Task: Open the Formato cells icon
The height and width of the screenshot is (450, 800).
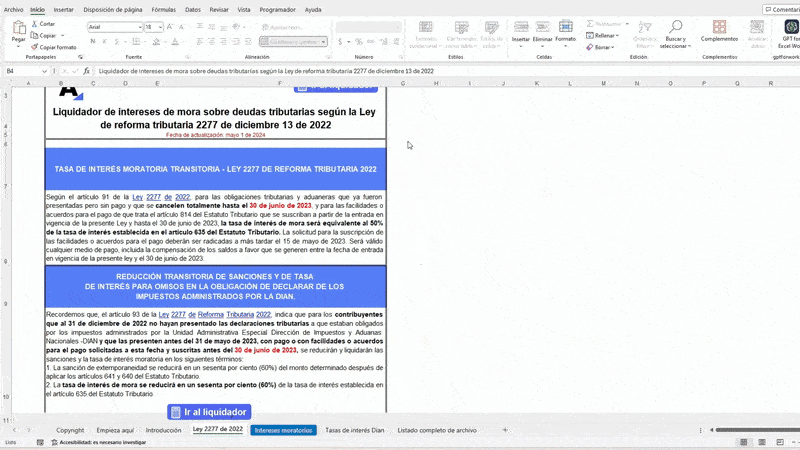Action: (x=565, y=27)
